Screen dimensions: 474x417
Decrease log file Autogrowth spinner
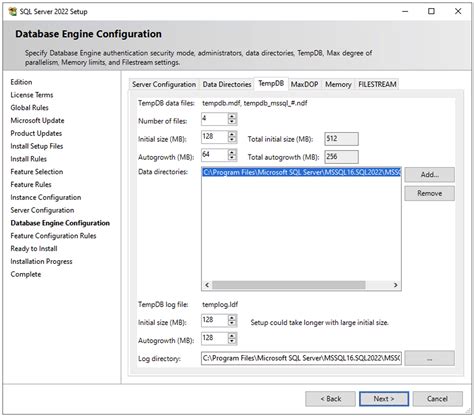tap(232, 341)
